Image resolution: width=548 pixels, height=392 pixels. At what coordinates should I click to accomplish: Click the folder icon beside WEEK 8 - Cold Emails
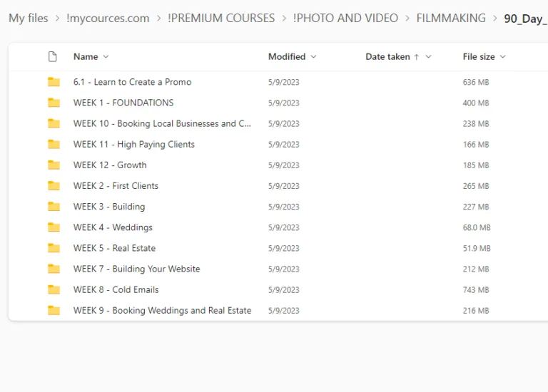coord(54,289)
